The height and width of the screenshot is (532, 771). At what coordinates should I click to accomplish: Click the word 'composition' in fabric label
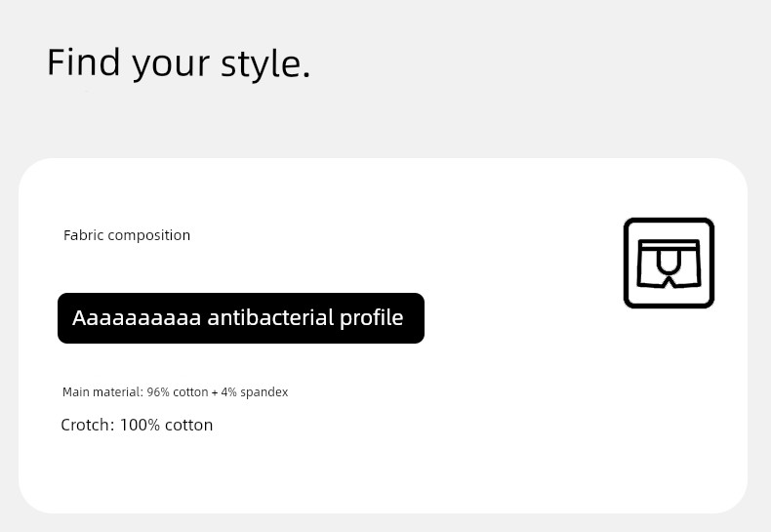[x=148, y=235]
